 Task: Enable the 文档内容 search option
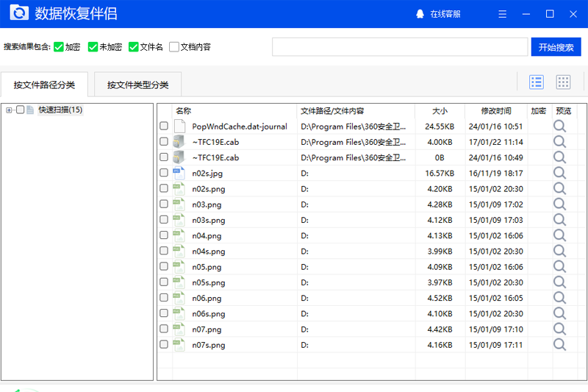[174, 47]
